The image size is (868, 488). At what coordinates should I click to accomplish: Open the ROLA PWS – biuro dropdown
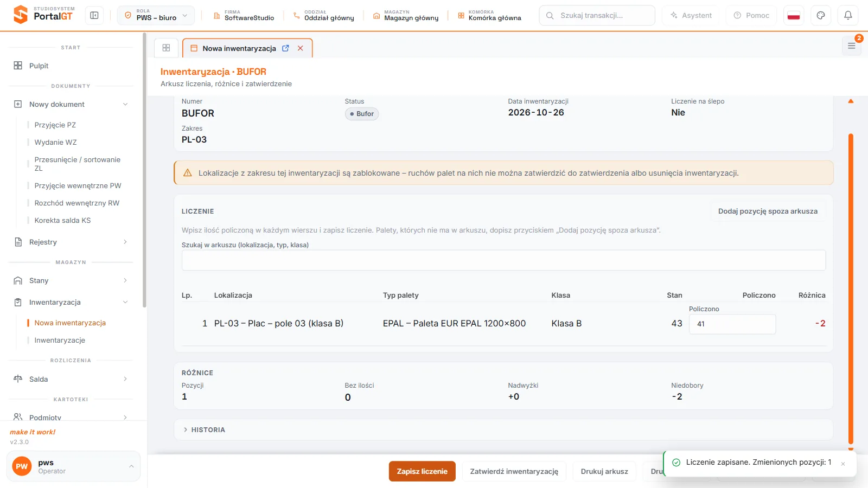tap(156, 15)
